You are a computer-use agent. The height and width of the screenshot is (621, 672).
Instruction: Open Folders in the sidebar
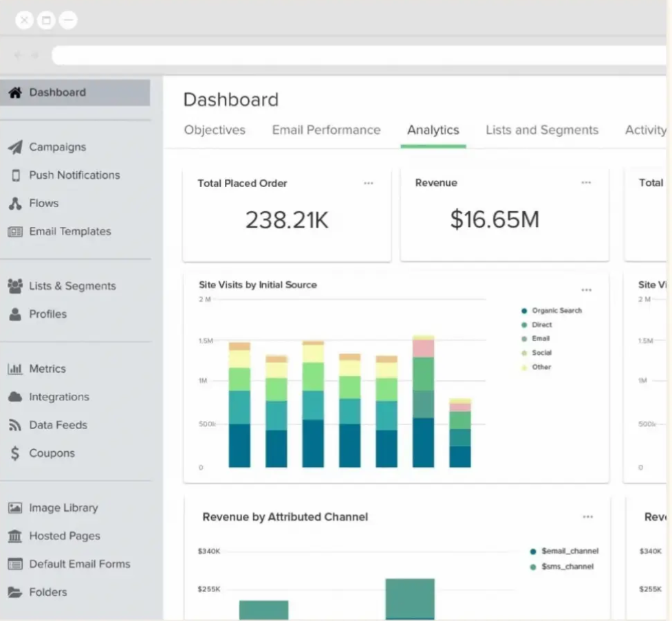48,592
